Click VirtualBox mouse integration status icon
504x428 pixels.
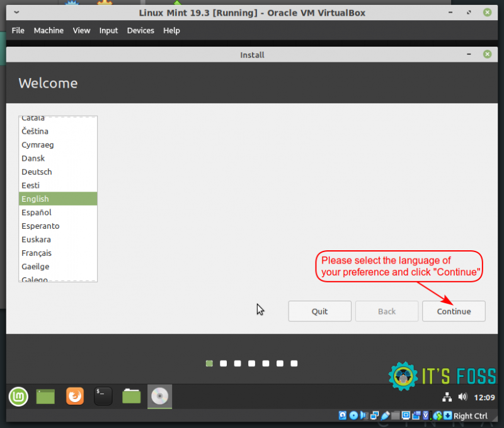click(x=438, y=415)
